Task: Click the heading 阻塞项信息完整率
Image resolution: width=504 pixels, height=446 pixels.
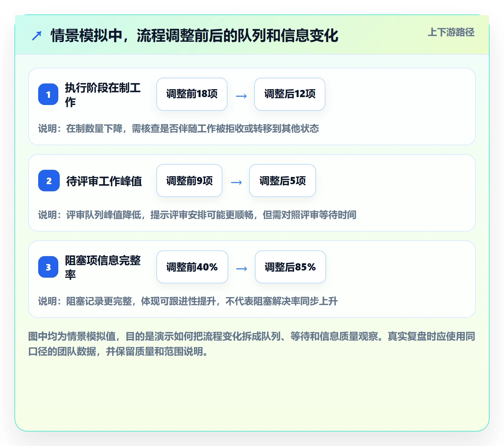Action: 103,267
